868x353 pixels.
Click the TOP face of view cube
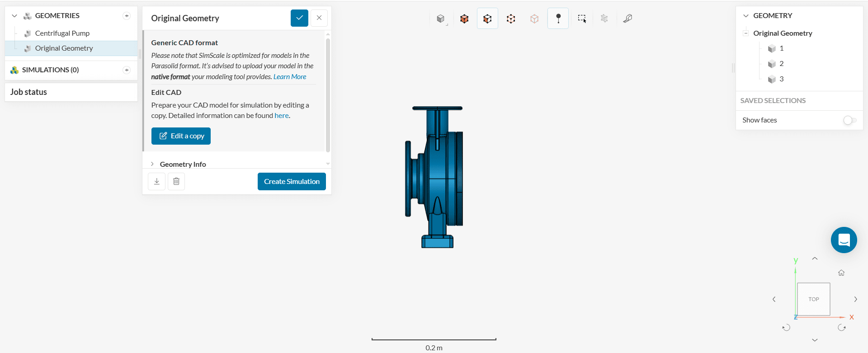813,299
